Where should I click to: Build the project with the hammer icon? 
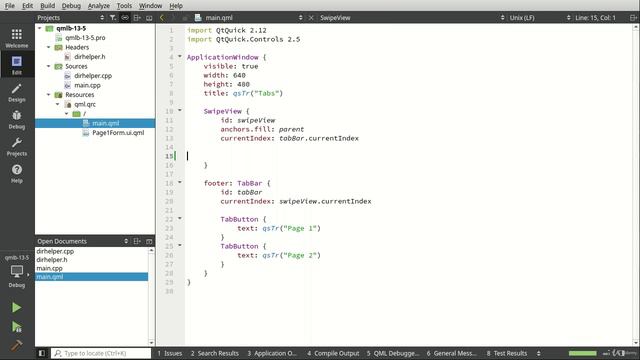(x=17, y=345)
